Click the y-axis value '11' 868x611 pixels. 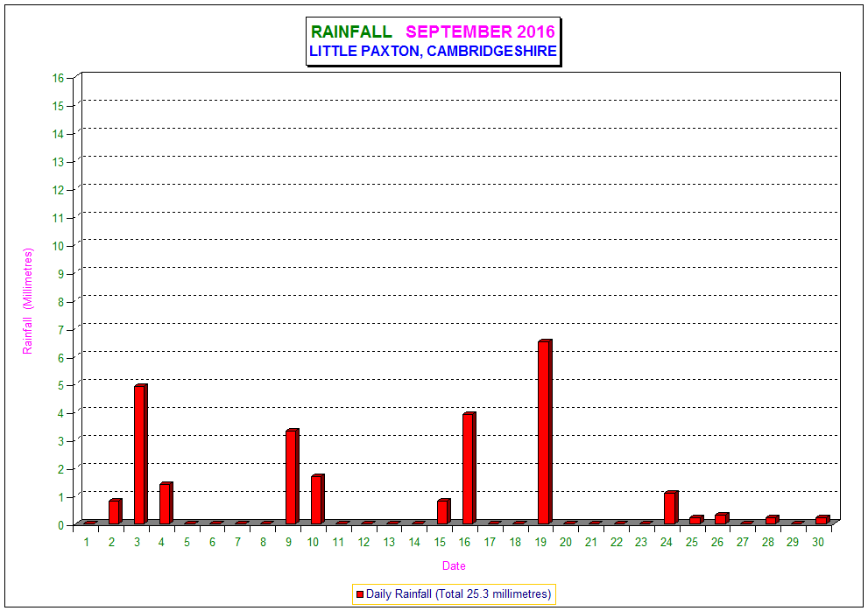tap(59, 218)
